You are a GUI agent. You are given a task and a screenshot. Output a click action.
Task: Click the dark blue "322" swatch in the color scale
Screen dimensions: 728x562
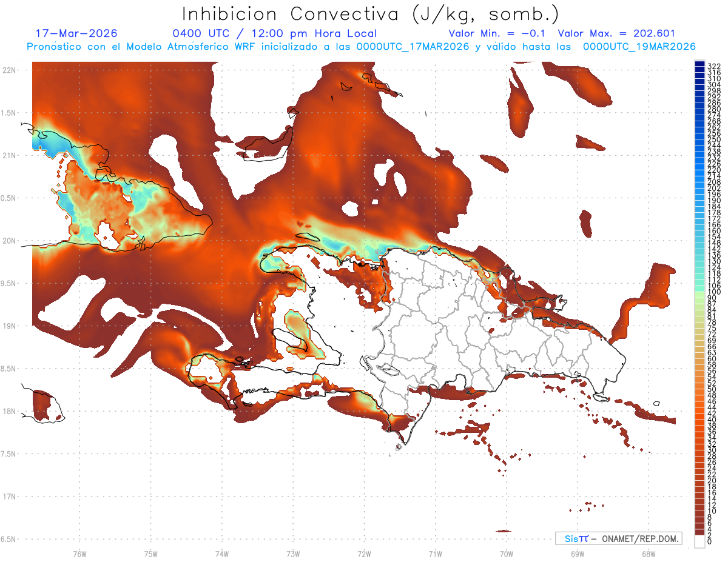click(699, 64)
